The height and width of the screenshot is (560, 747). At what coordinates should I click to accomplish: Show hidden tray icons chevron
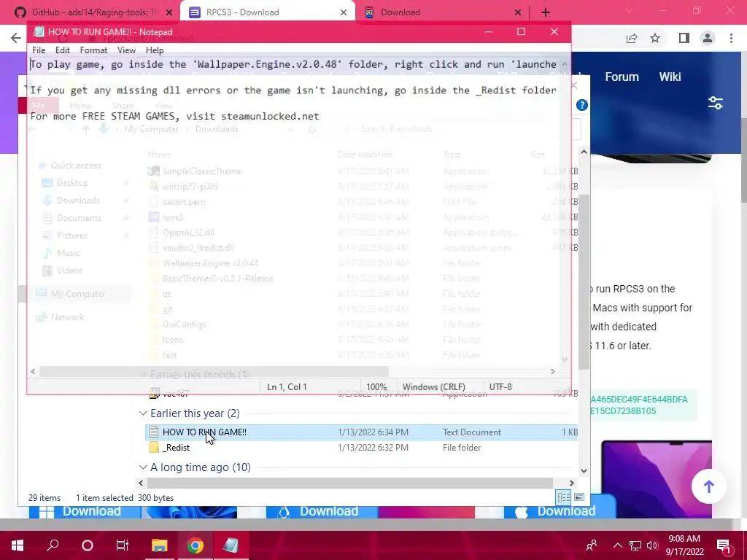(x=617, y=545)
